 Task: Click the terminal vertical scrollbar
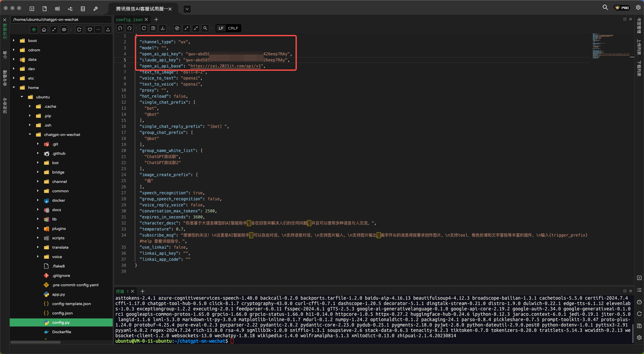pyautogui.click(x=633, y=333)
